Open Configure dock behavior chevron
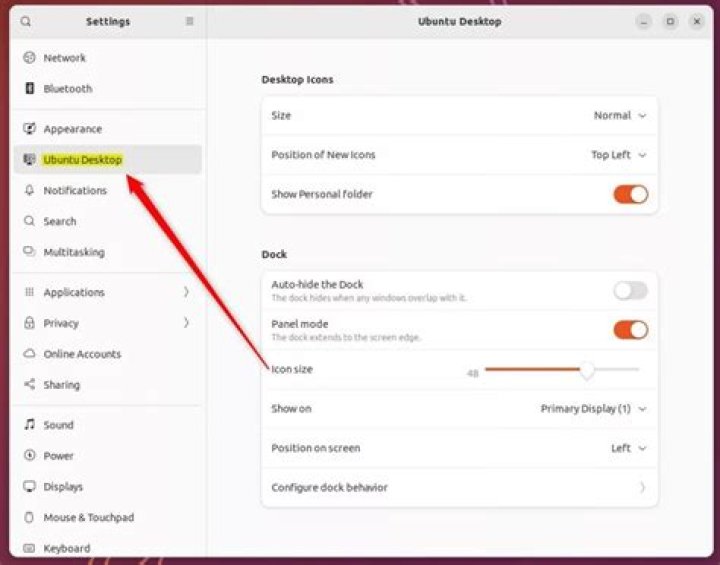 tap(642, 487)
